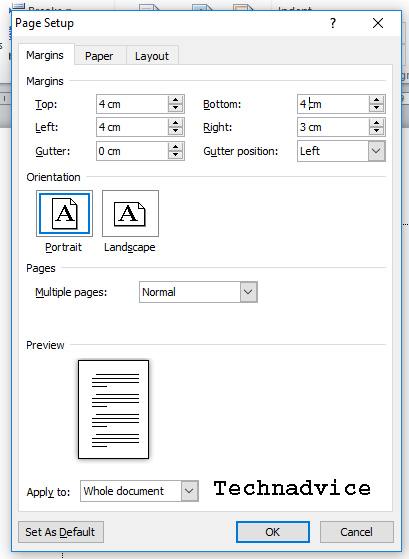Click the OK button
Image resolution: width=409 pixels, height=559 pixels.
click(x=273, y=532)
